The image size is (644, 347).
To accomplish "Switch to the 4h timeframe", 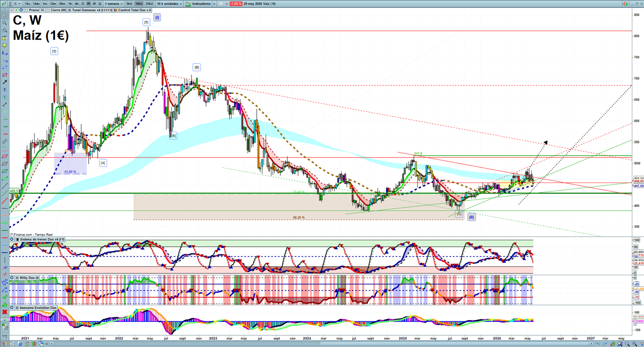I will point(76,4).
